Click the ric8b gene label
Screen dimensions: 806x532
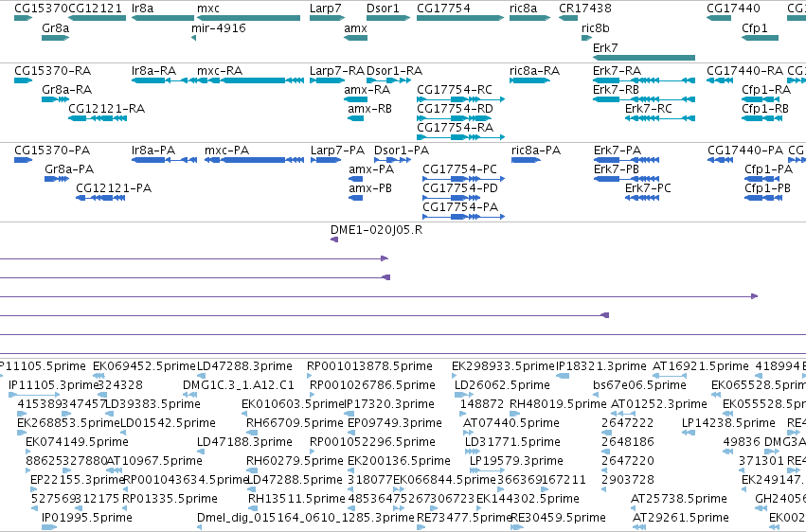(x=595, y=28)
